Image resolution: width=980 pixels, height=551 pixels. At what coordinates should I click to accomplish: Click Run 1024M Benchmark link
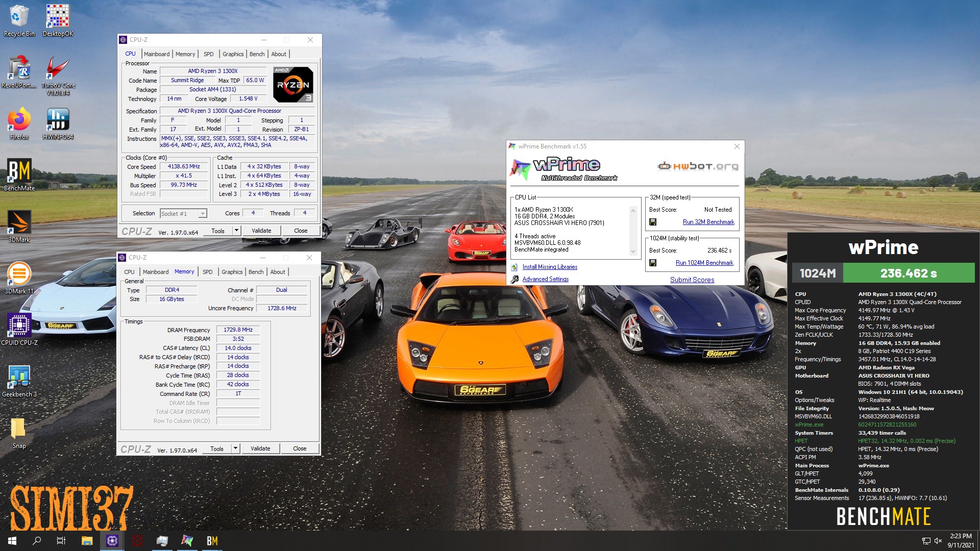click(704, 263)
